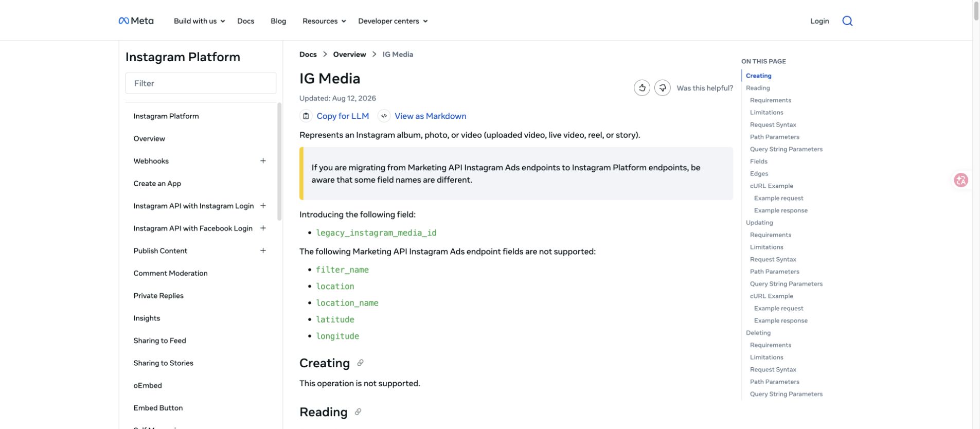Click the Updated: Aug 12, 2026 text

click(x=337, y=98)
